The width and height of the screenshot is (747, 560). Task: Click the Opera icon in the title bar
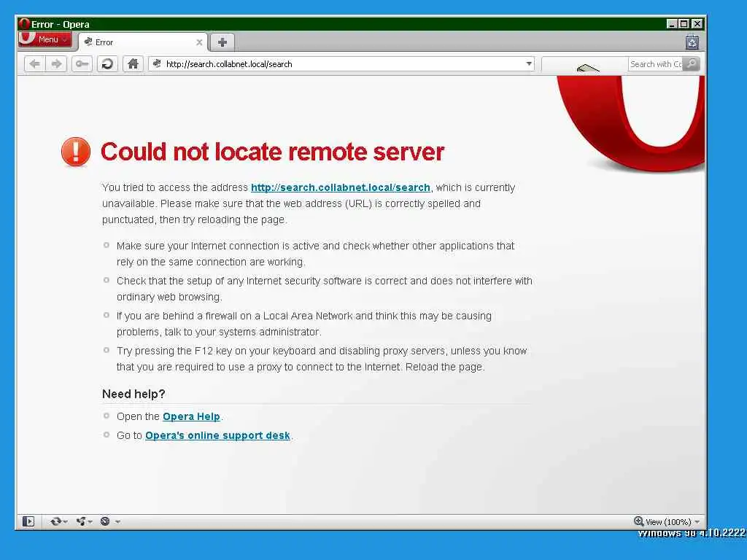click(x=24, y=24)
